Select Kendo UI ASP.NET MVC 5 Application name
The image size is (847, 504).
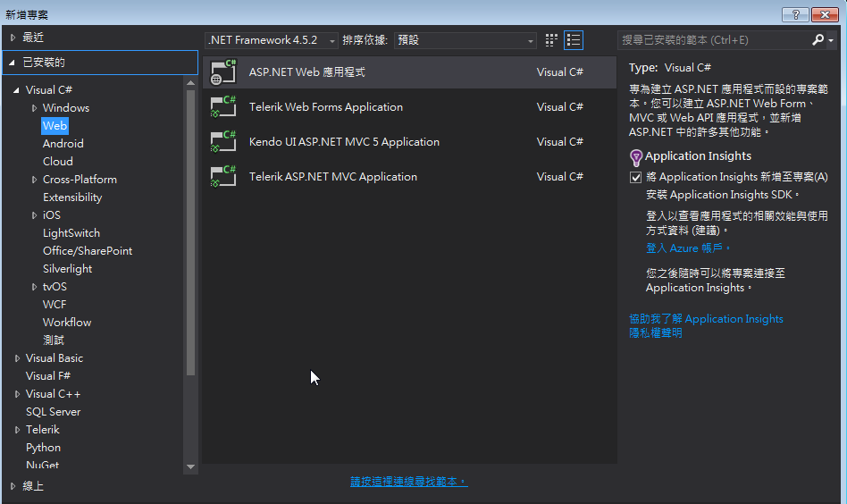[344, 142]
